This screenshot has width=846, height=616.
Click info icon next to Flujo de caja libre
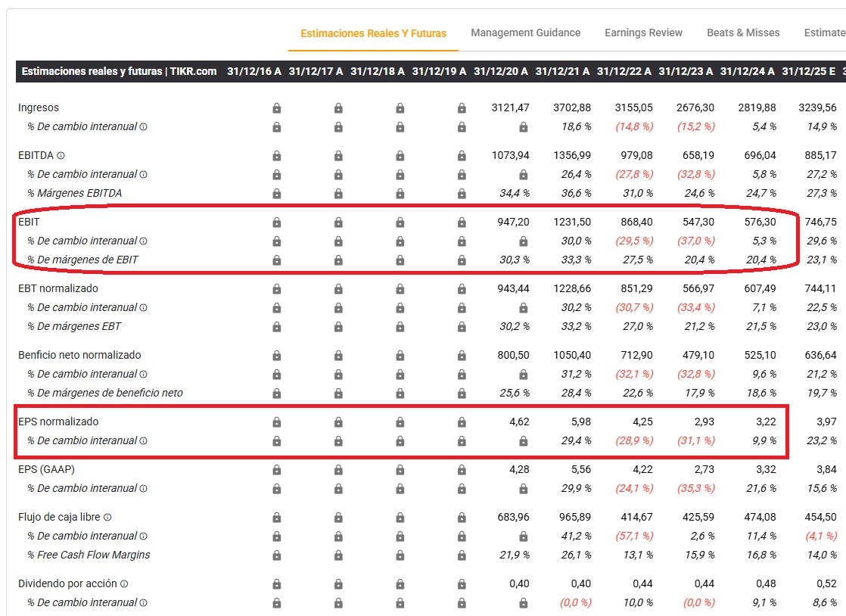pyautogui.click(x=107, y=518)
